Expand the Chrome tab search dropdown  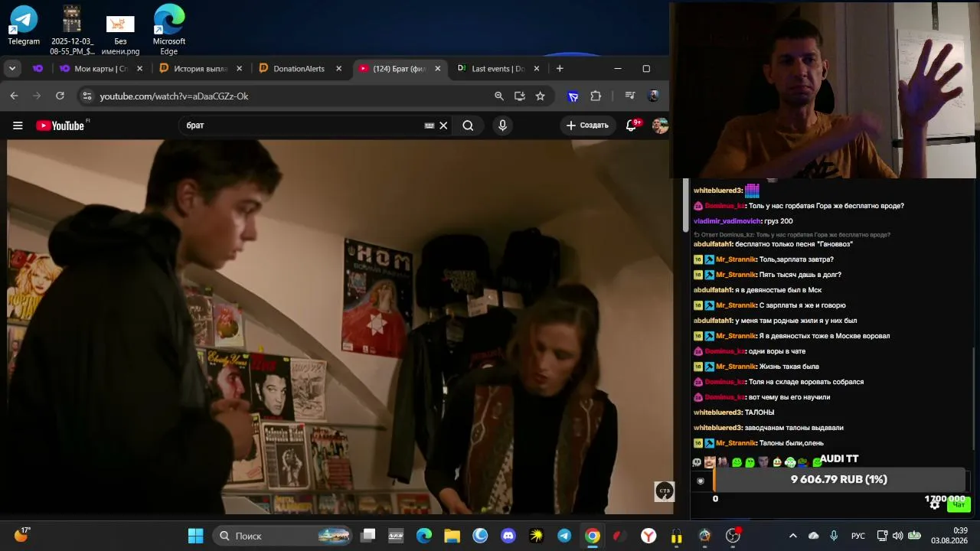12,69
